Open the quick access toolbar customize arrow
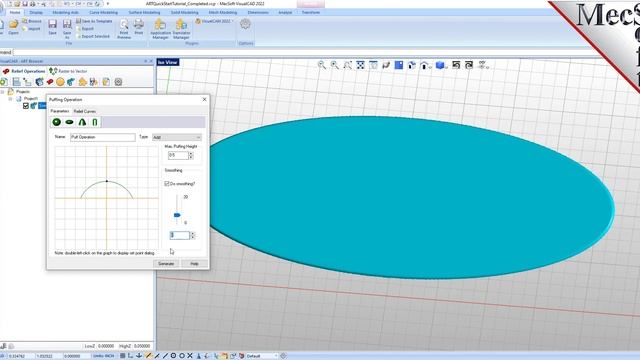 pyautogui.click(x=108, y=4)
